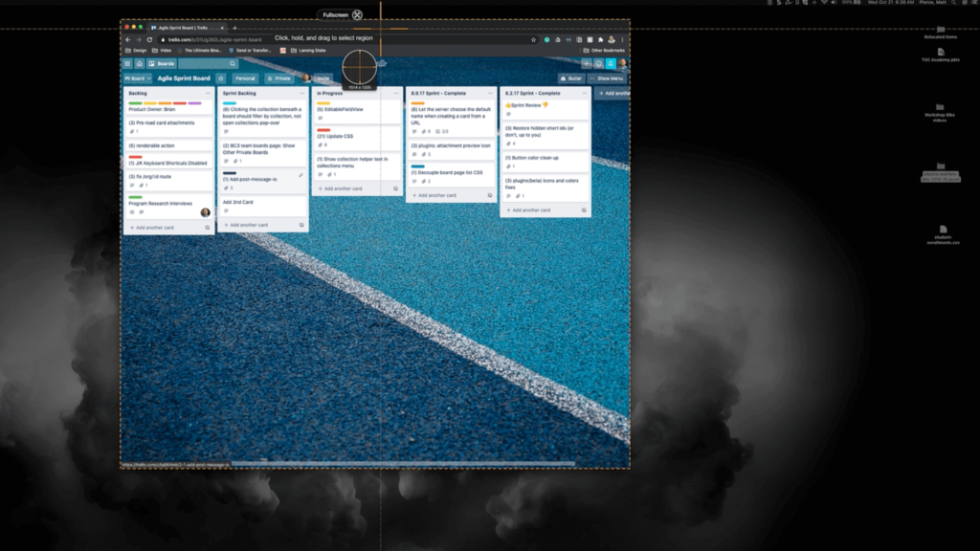Open the Lansing Stake bookmarks folder

pyautogui.click(x=308, y=51)
